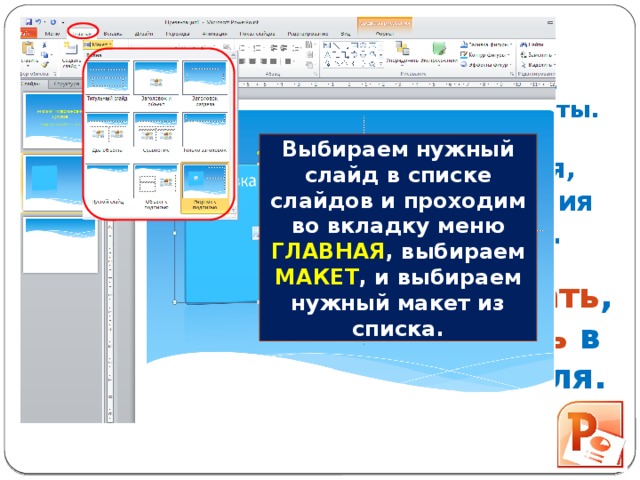
Task: Open the Формат drawing tools tab
Action: tap(385, 34)
